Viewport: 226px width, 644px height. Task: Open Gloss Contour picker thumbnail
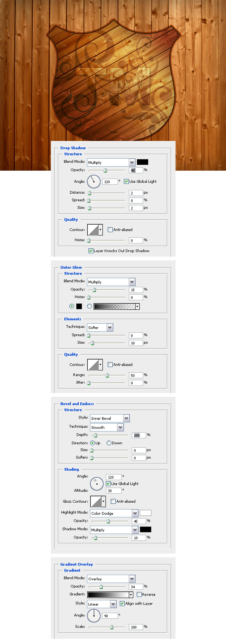96,502
